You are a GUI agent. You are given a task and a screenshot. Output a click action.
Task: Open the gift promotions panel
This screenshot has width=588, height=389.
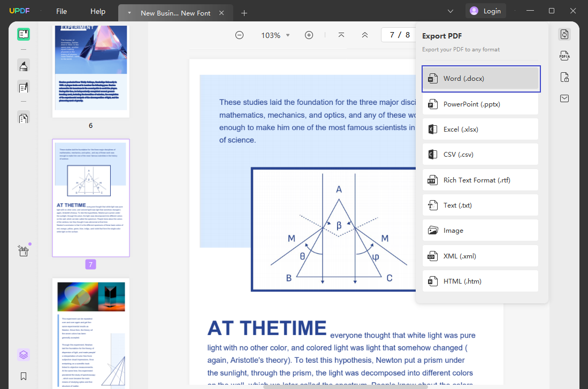click(x=22, y=250)
